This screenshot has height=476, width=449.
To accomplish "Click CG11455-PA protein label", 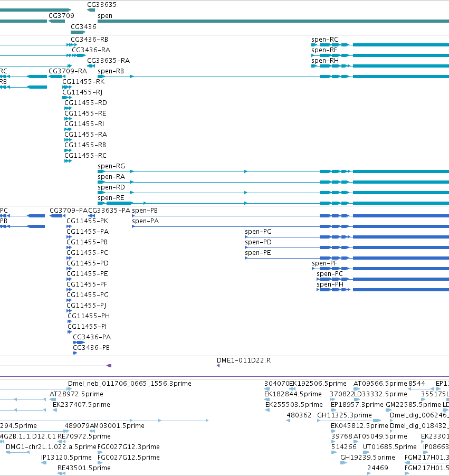I will coord(88,232).
